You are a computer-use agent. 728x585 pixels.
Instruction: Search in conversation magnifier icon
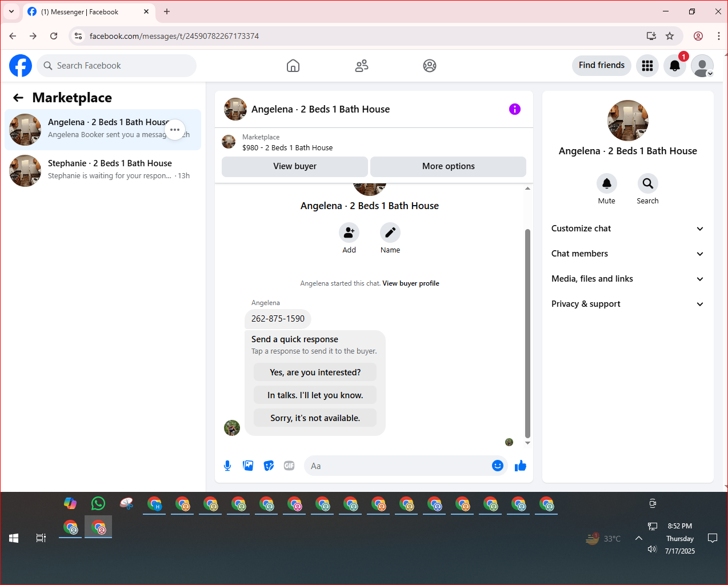(648, 183)
